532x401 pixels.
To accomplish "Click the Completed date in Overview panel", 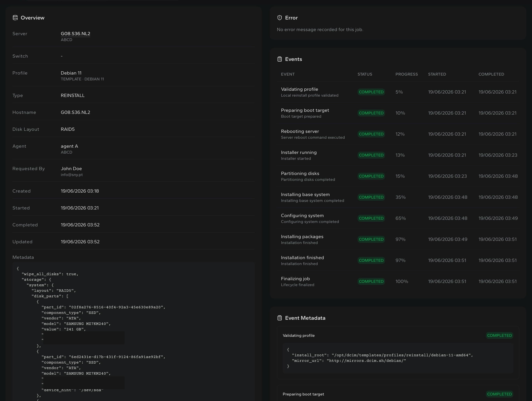I will [x=80, y=225].
